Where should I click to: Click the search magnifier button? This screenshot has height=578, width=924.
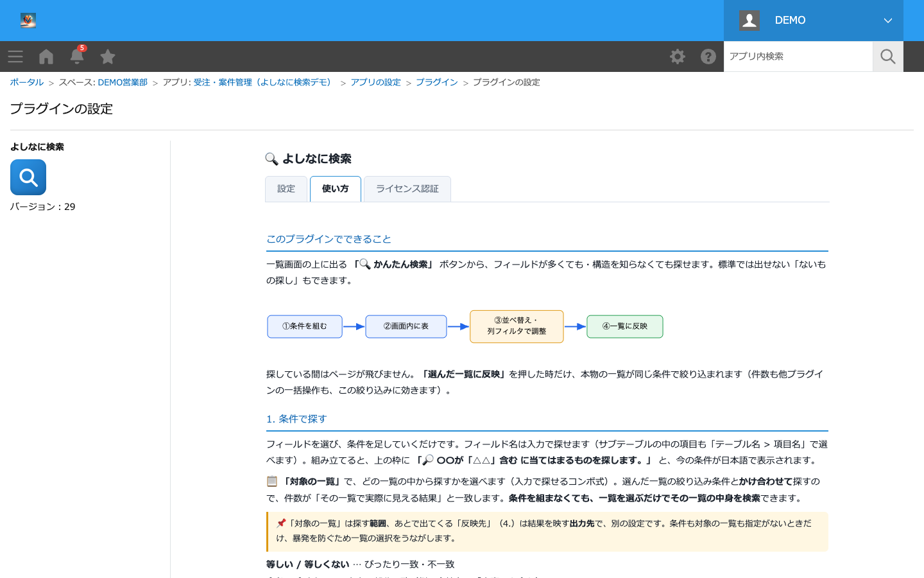coord(888,57)
